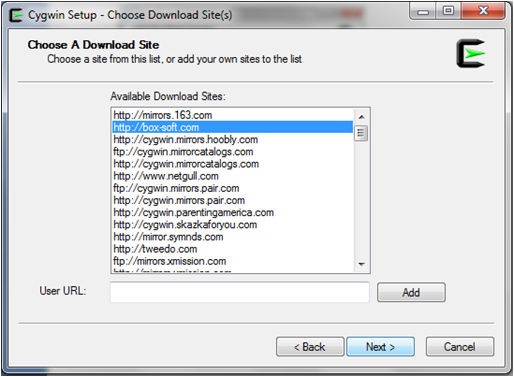This screenshot has width=514, height=377.
Task: Select http://cygwin.parentingamerica.com site
Action: 233,212
